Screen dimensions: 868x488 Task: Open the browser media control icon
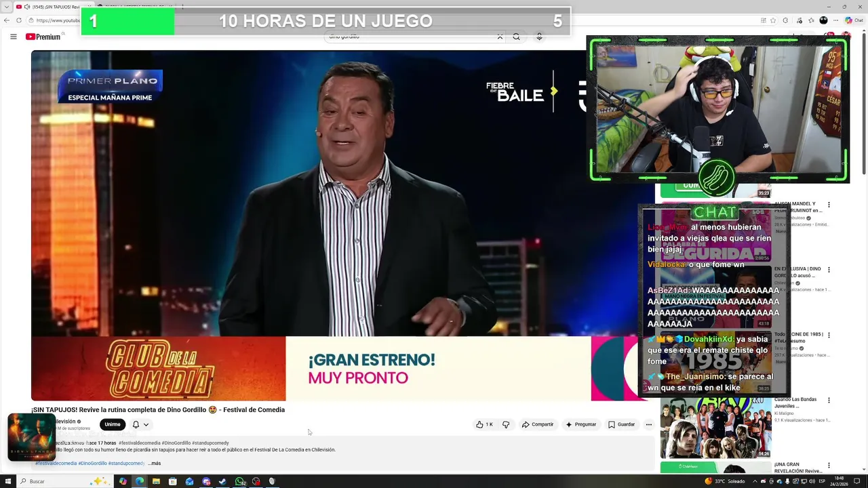pyautogui.click(x=800, y=20)
